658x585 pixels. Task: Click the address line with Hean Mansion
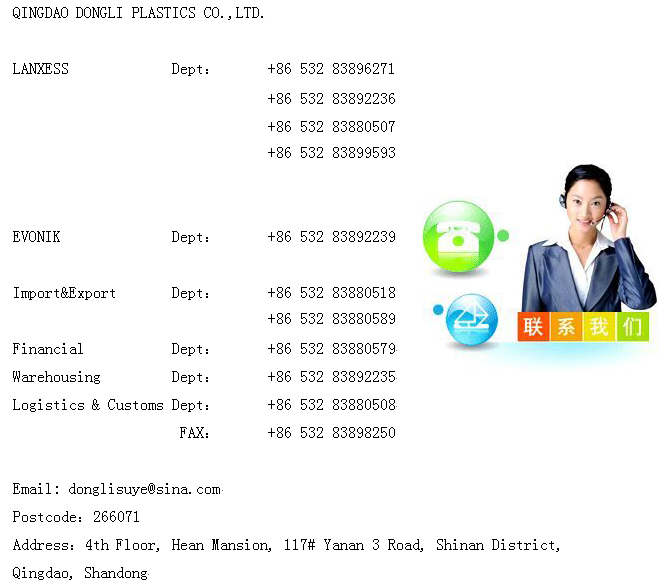286,545
